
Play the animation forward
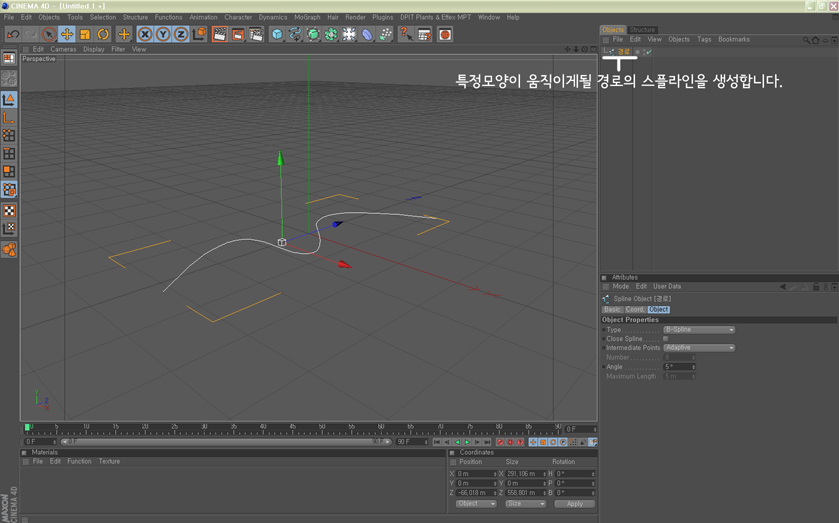click(x=467, y=442)
